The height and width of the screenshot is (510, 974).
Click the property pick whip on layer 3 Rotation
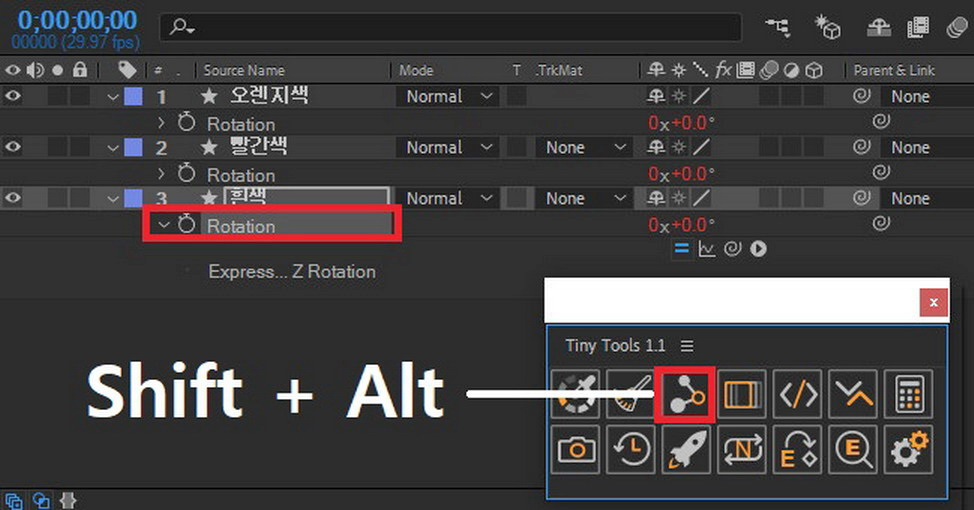pyautogui.click(x=881, y=224)
